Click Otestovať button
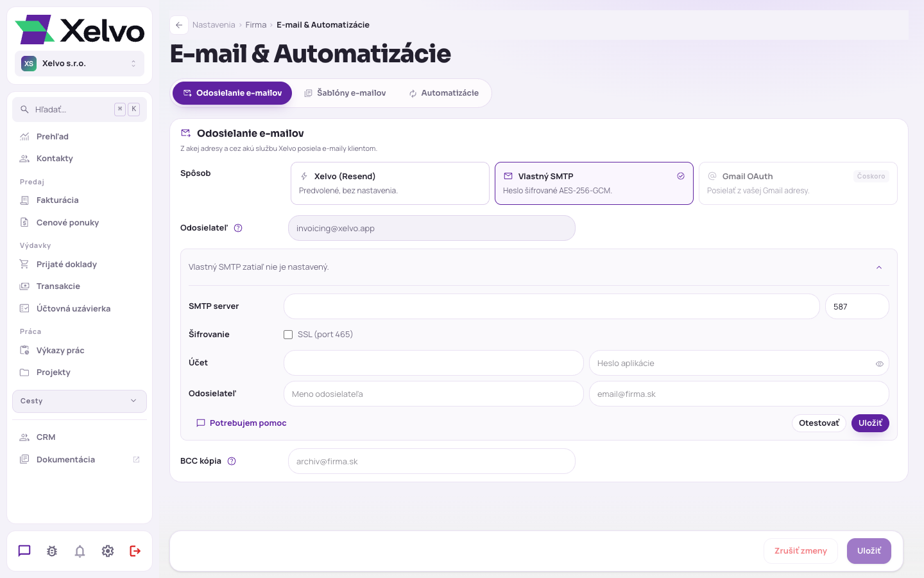The image size is (924, 578). tap(819, 423)
